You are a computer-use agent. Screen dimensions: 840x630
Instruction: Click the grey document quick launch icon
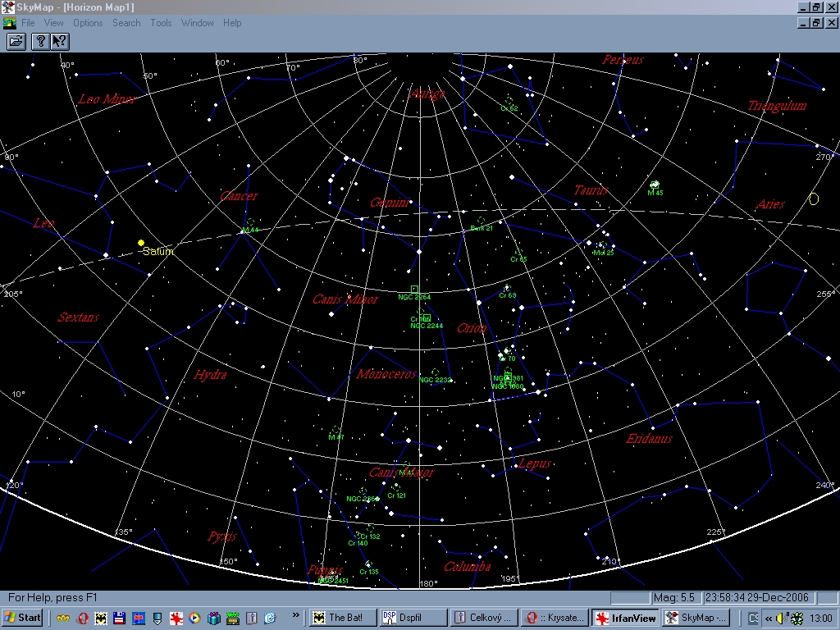(251, 619)
